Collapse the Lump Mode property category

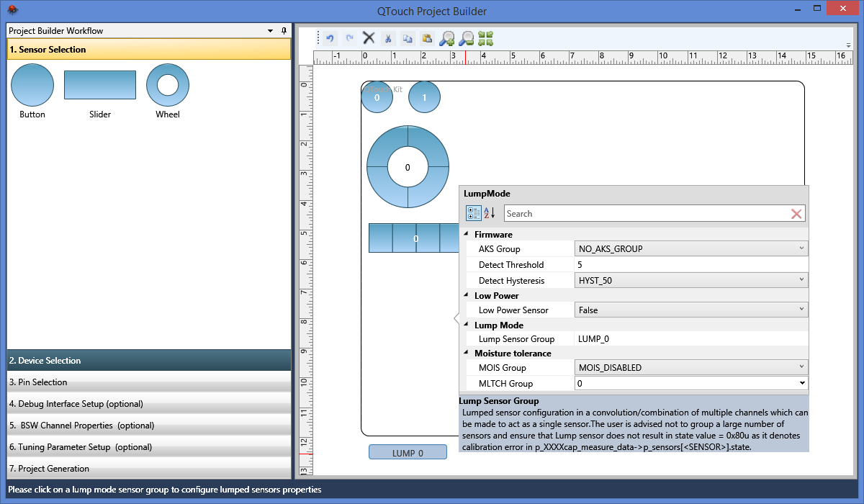(x=466, y=325)
